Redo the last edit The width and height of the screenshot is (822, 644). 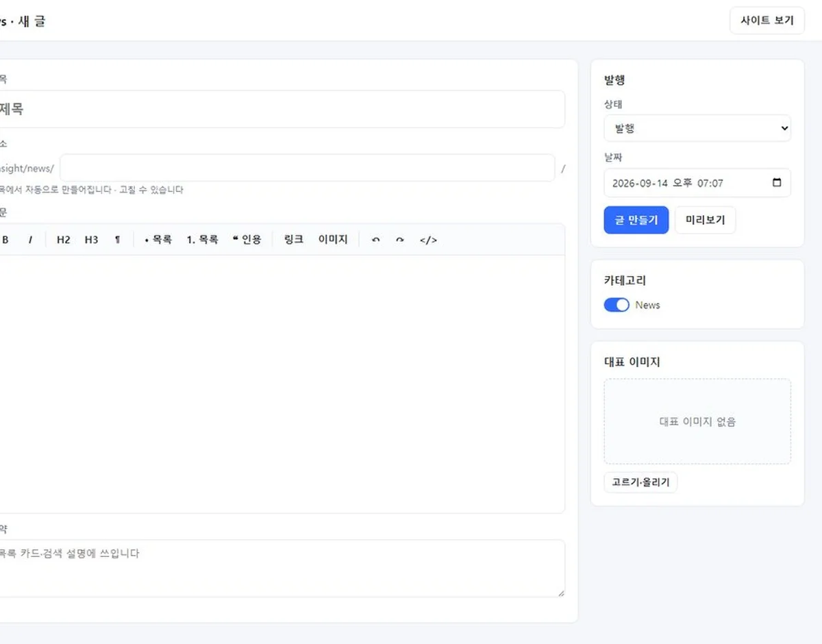pyautogui.click(x=400, y=240)
